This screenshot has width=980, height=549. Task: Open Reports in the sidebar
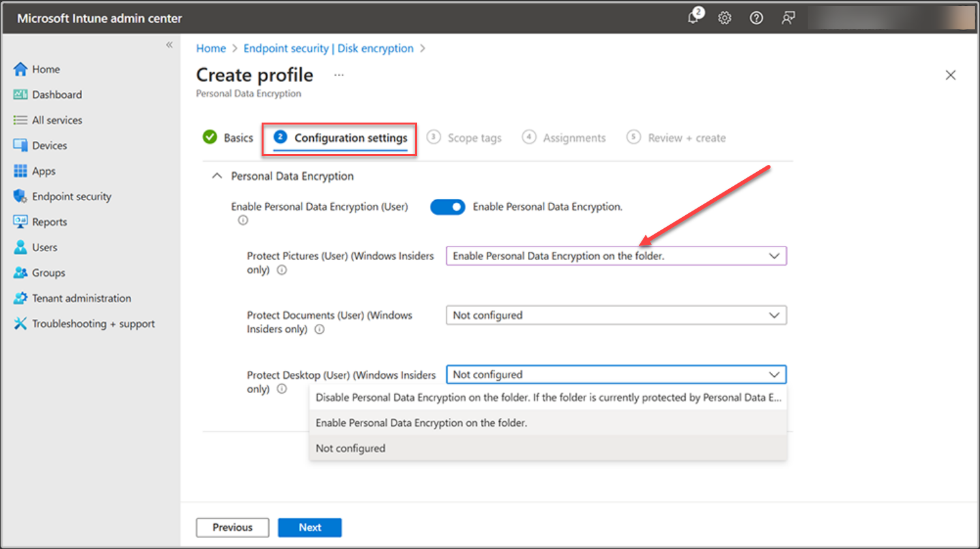pyautogui.click(x=50, y=222)
